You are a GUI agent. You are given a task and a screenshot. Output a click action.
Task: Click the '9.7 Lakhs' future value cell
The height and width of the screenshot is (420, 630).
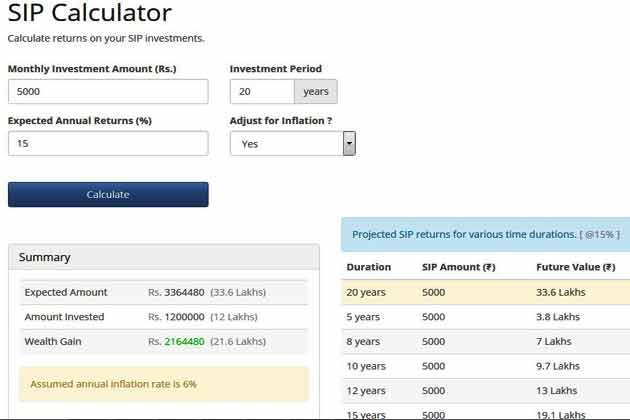[558, 366]
